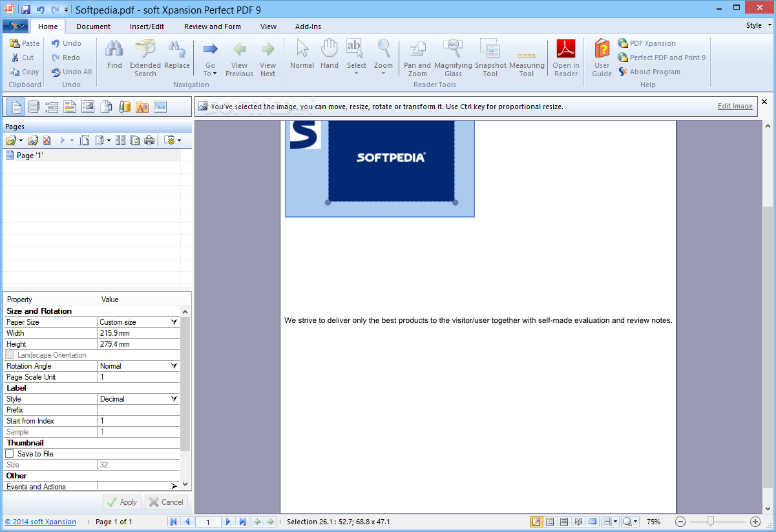Click zoom out minus button
This screenshot has height=532, width=776.
680,522
